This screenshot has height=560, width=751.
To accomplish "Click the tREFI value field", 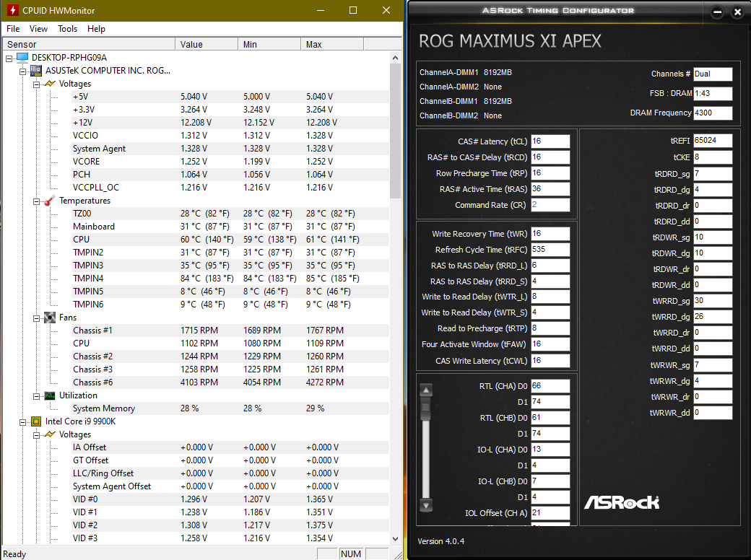I will click(713, 140).
